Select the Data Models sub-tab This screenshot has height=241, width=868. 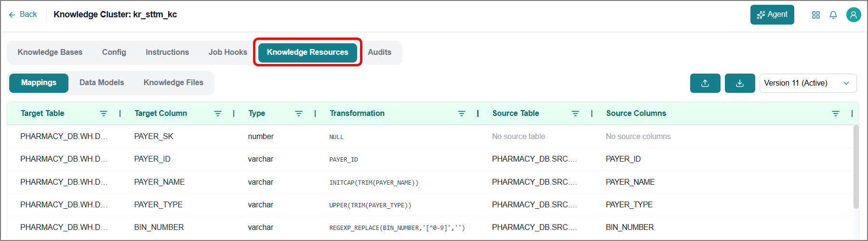[x=102, y=83]
